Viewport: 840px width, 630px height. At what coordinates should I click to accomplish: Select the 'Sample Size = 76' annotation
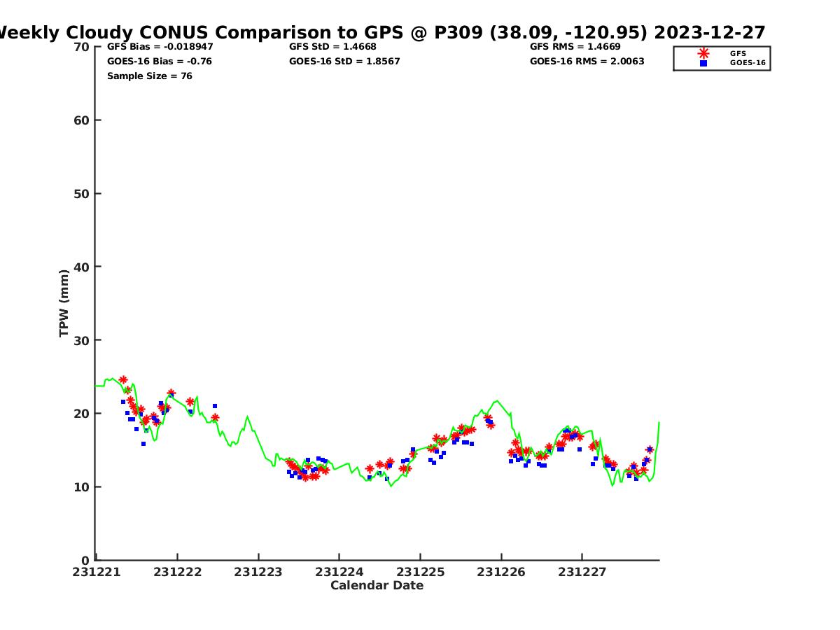coord(150,76)
